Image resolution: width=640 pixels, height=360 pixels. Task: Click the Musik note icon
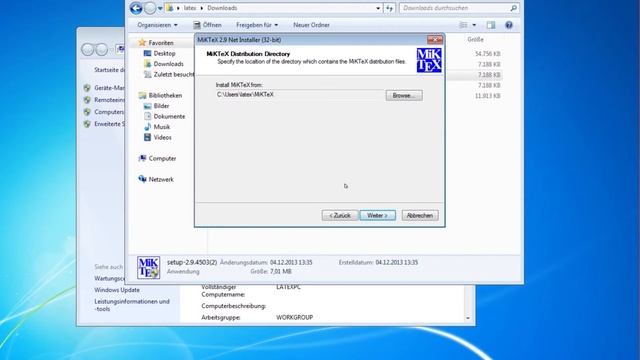click(x=147, y=127)
